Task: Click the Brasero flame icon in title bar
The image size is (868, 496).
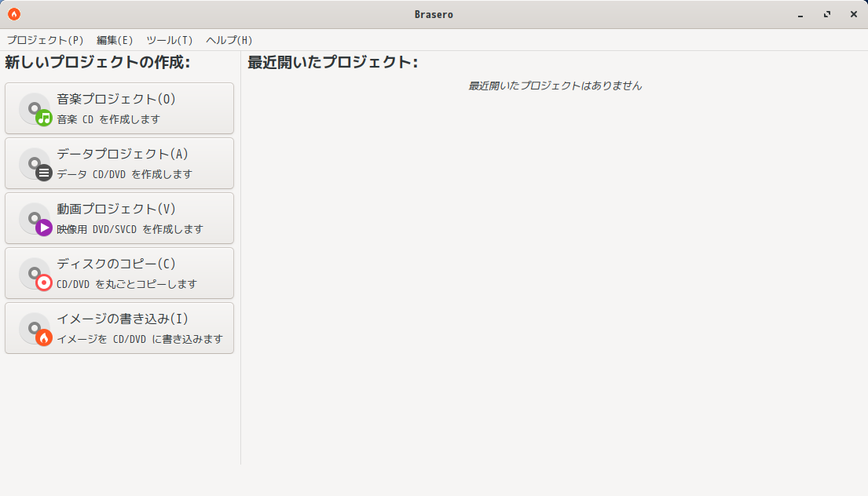Action: point(14,14)
